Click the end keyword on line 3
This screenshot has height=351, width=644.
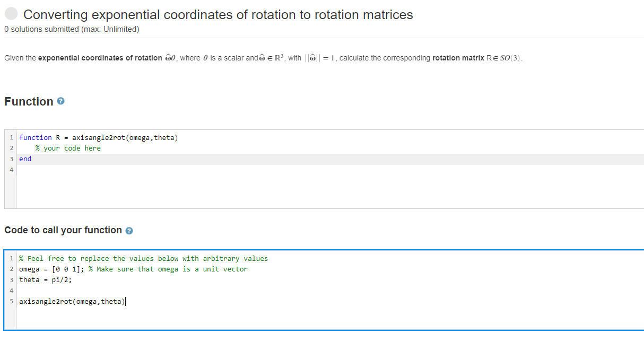(24, 159)
